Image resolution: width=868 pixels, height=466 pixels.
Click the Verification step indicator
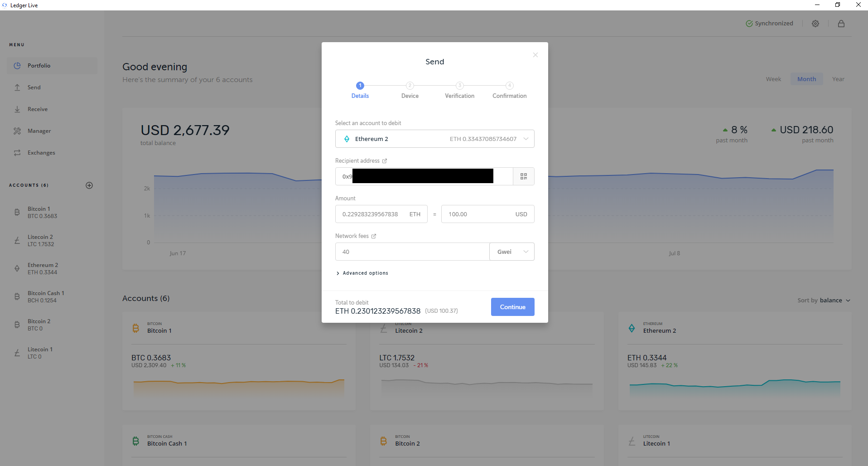tap(460, 90)
